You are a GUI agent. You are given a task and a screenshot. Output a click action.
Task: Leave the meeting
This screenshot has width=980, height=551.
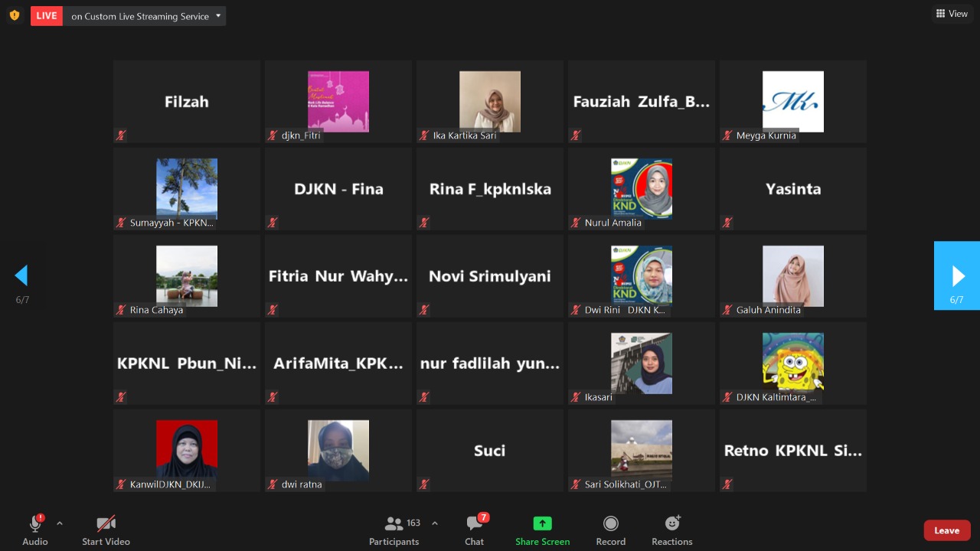[946, 530]
